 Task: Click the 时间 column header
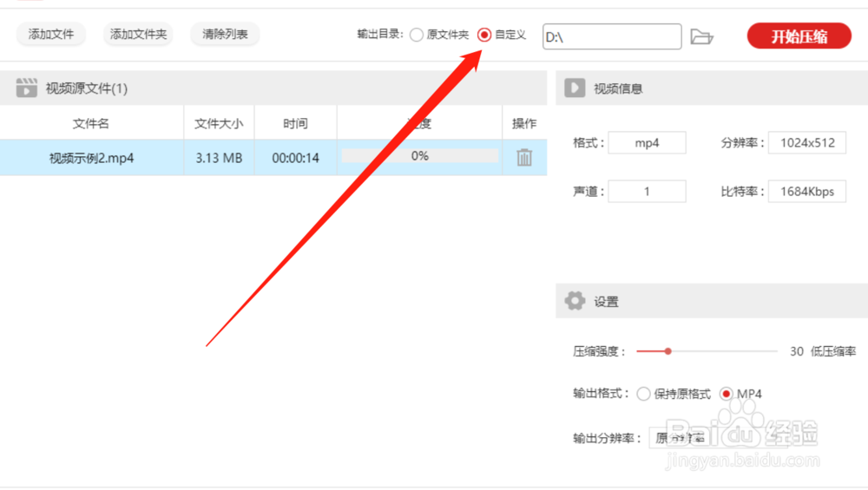tap(295, 123)
